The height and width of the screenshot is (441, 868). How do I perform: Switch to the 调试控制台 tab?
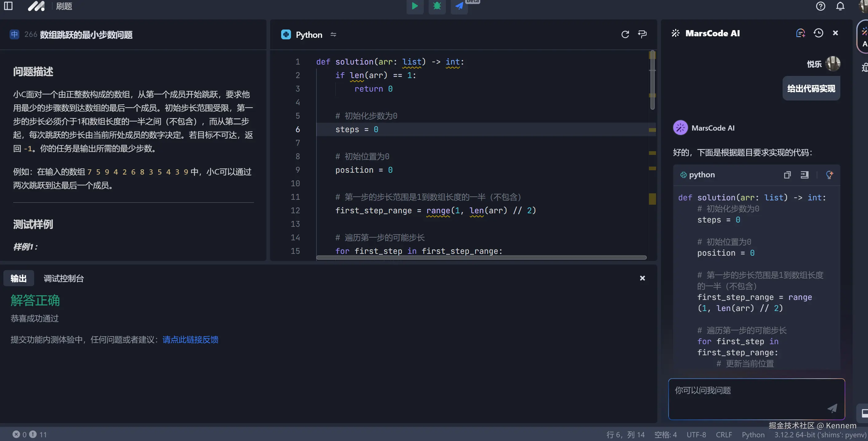[x=64, y=278]
